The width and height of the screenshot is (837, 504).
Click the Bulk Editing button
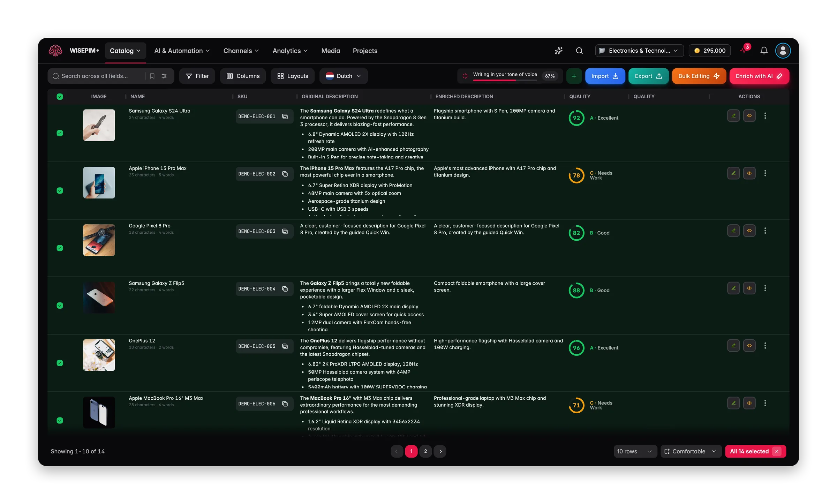pyautogui.click(x=699, y=76)
